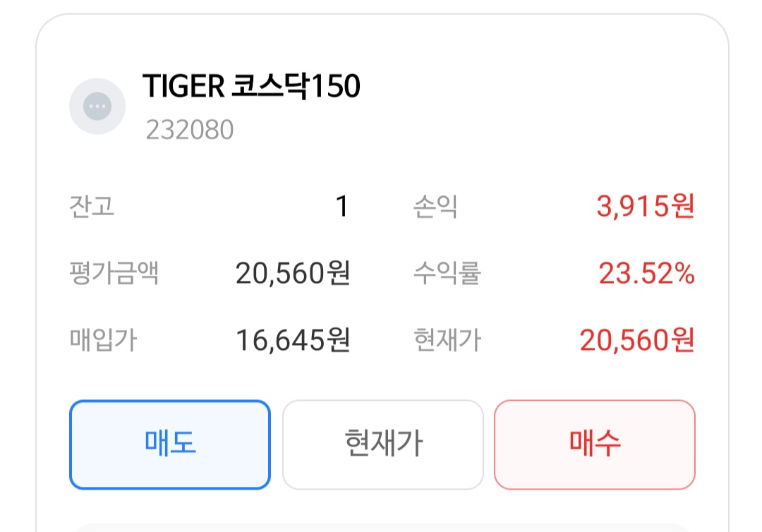Click the 손익 label
The width and height of the screenshot is (762, 532).
435,207
